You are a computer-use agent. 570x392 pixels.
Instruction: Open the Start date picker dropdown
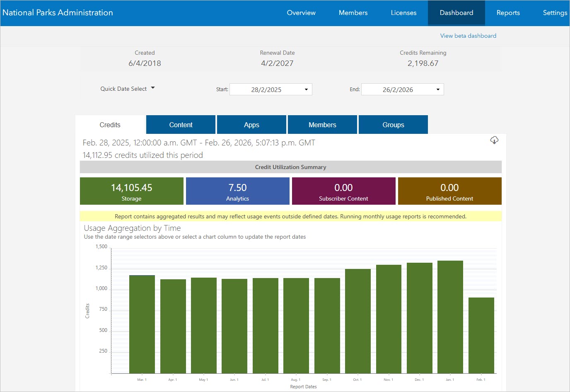coord(306,89)
